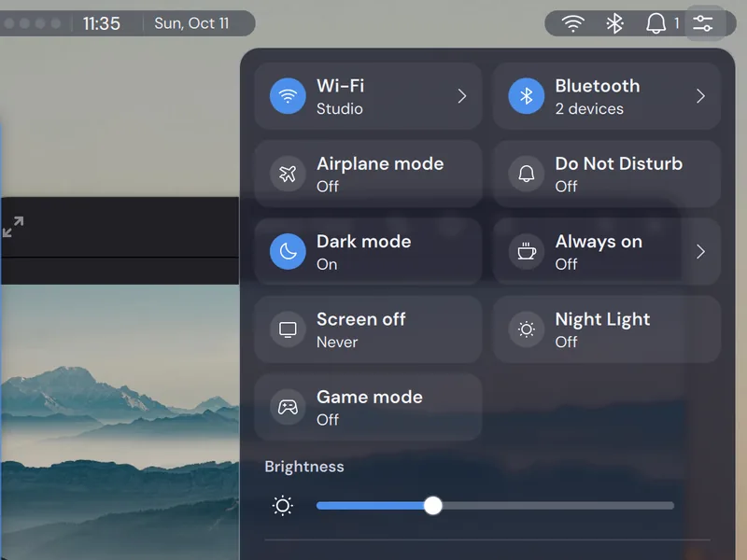747x560 pixels.
Task: Expand Bluetooth devices chevron
Action: (700, 96)
